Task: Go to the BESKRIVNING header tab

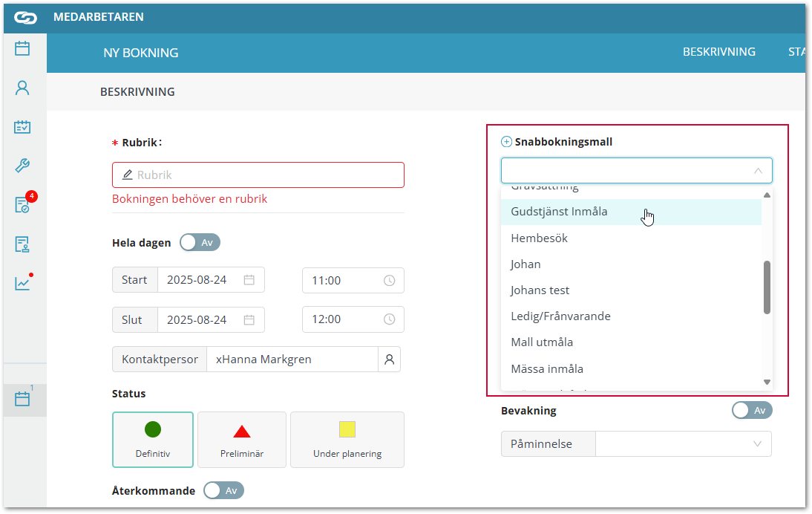Action: coord(718,52)
